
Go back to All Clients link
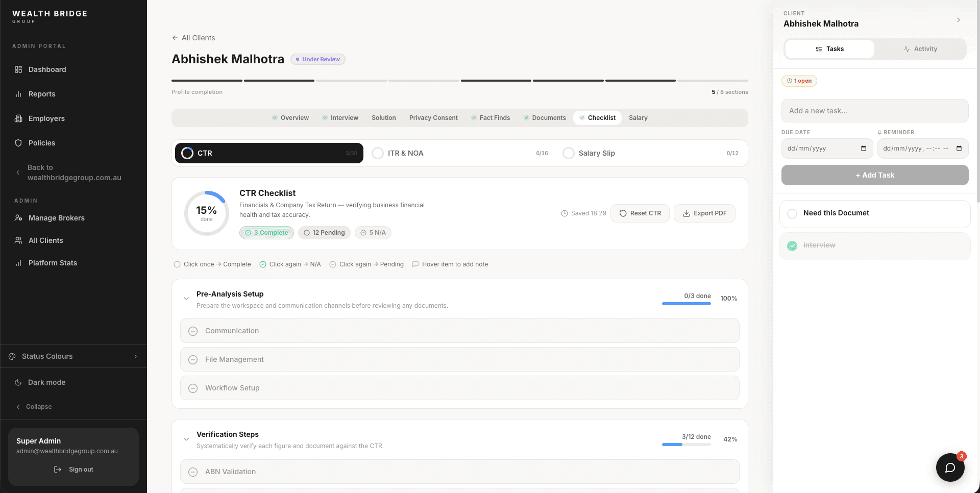[x=193, y=38]
